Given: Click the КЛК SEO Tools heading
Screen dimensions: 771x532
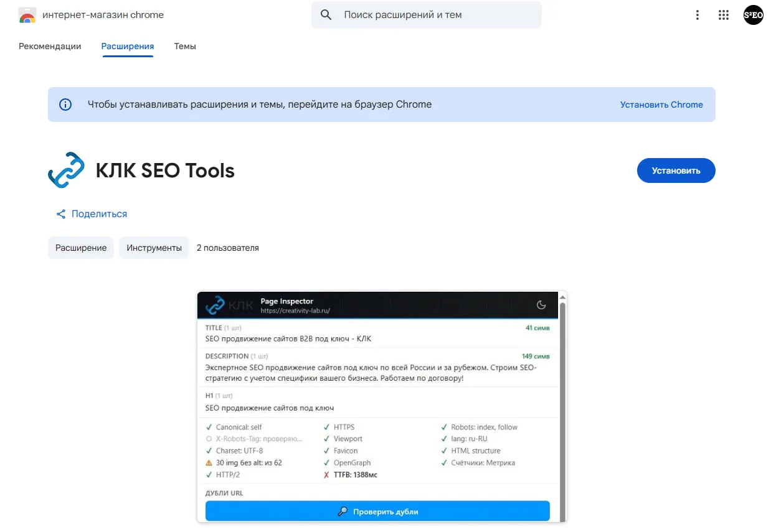Looking at the screenshot, I should (x=165, y=170).
